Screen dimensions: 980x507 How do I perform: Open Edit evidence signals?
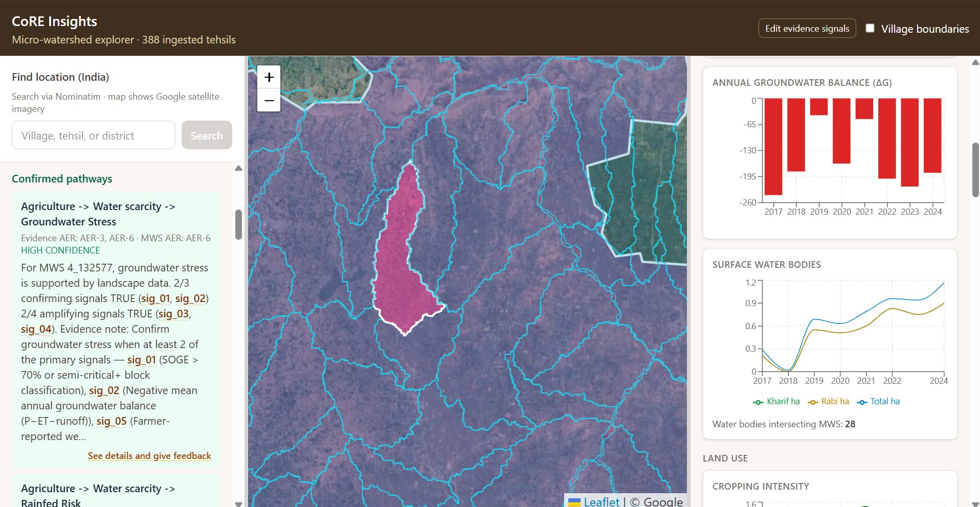(x=807, y=29)
